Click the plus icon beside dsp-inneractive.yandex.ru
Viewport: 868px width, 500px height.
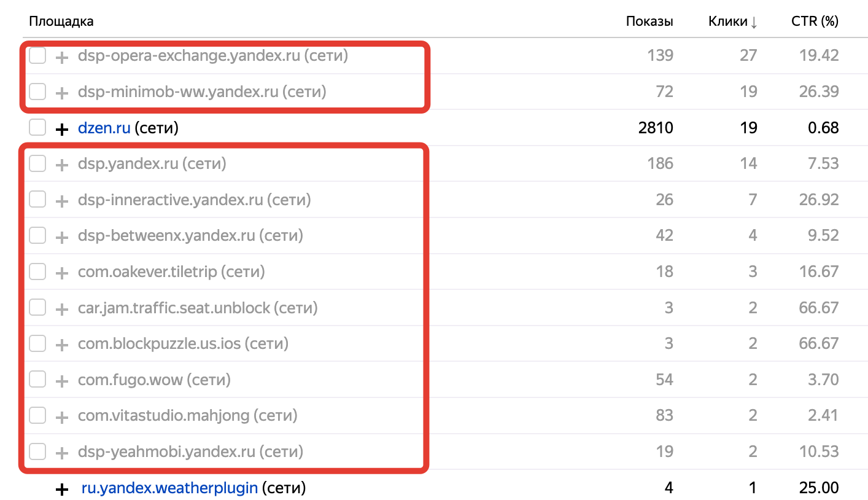[61, 201]
